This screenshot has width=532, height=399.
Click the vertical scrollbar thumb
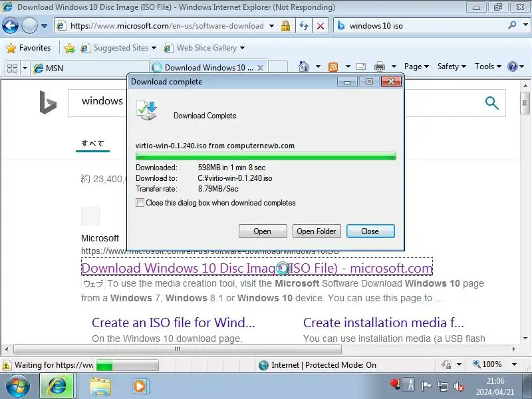(x=525, y=103)
